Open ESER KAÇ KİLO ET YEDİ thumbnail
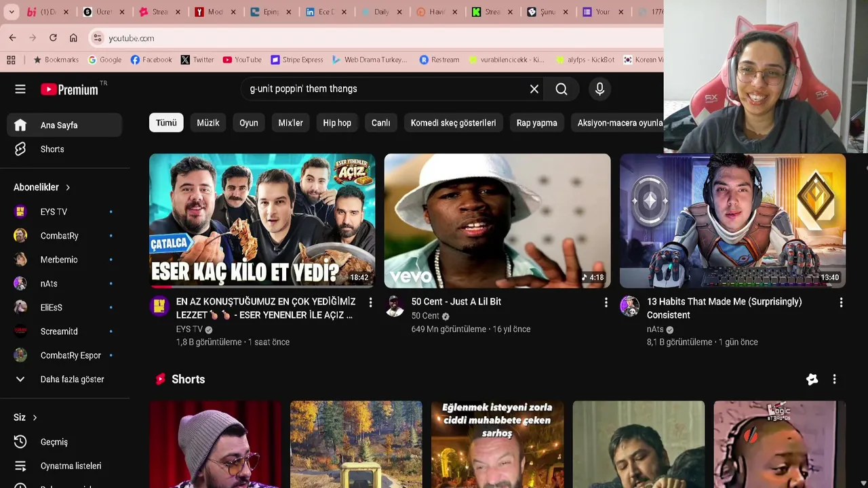 click(262, 220)
